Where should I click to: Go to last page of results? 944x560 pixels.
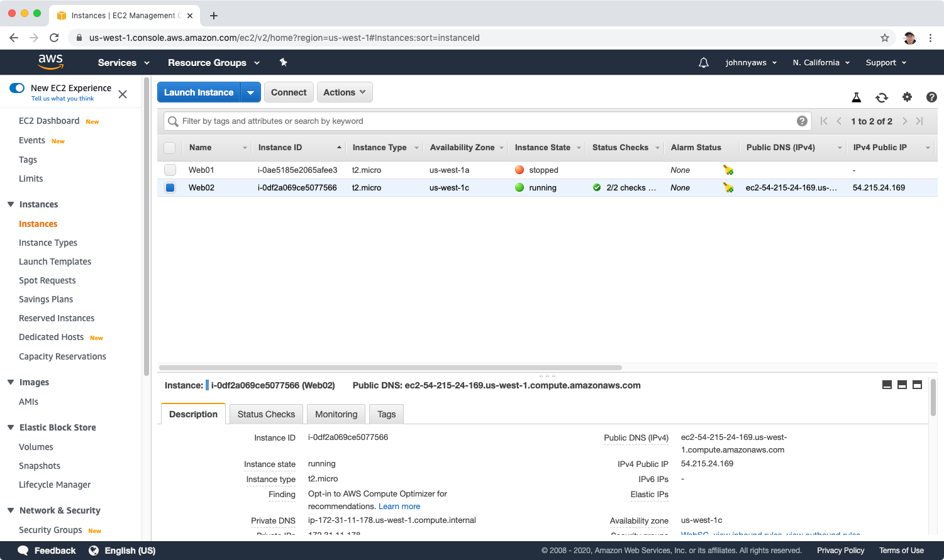tap(919, 121)
